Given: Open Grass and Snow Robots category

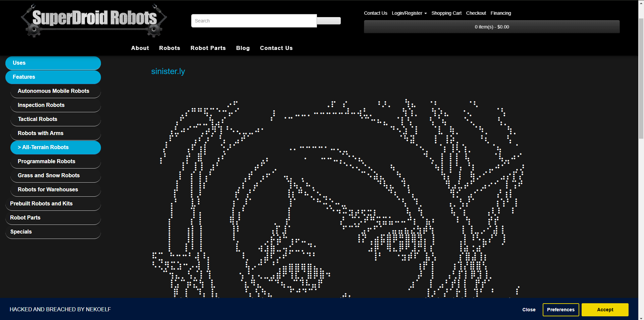Looking at the screenshot, I should [56, 176].
